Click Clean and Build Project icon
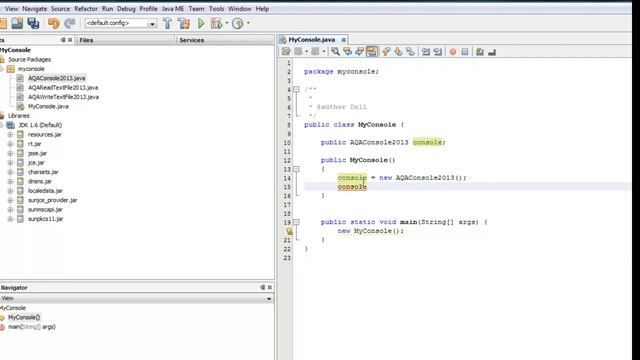The image size is (640, 360). (184, 23)
